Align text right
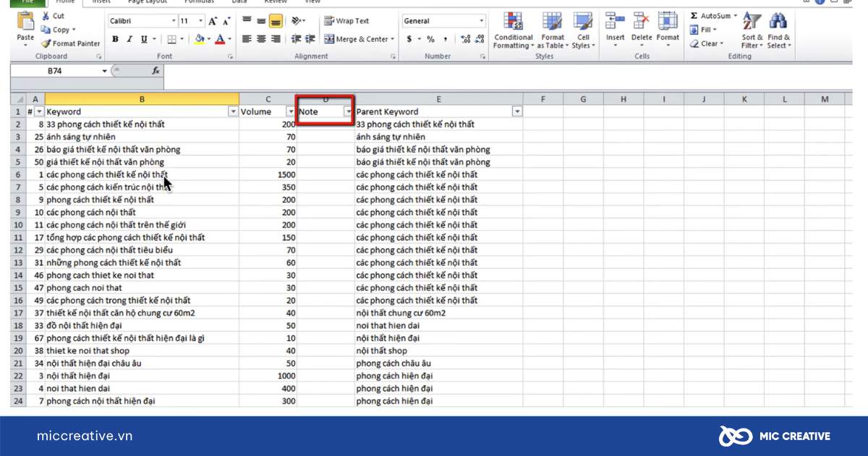 pos(275,39)
